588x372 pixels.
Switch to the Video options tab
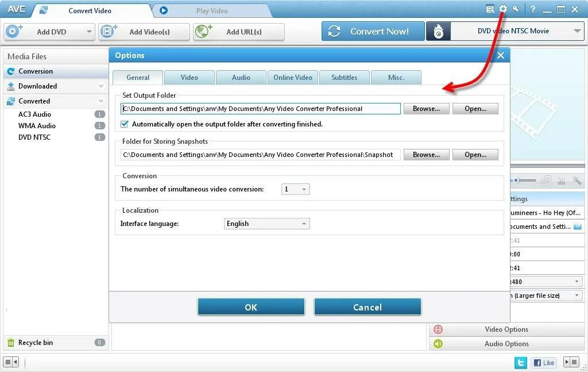point(189,77)
